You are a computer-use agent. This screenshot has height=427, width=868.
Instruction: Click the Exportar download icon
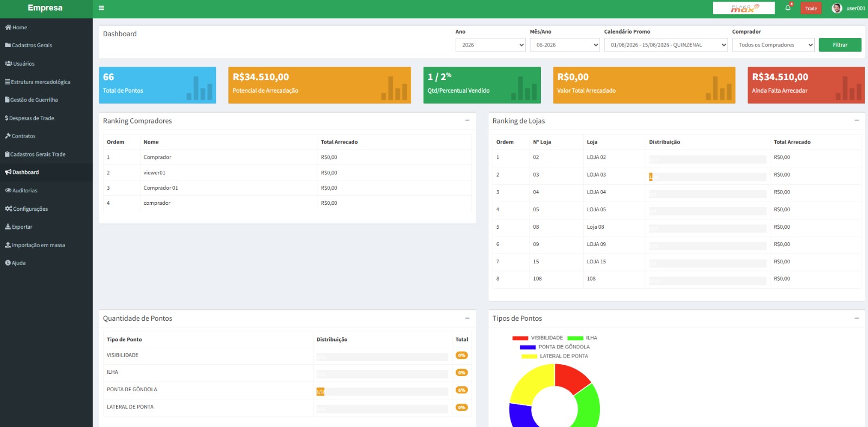point(8,227)
